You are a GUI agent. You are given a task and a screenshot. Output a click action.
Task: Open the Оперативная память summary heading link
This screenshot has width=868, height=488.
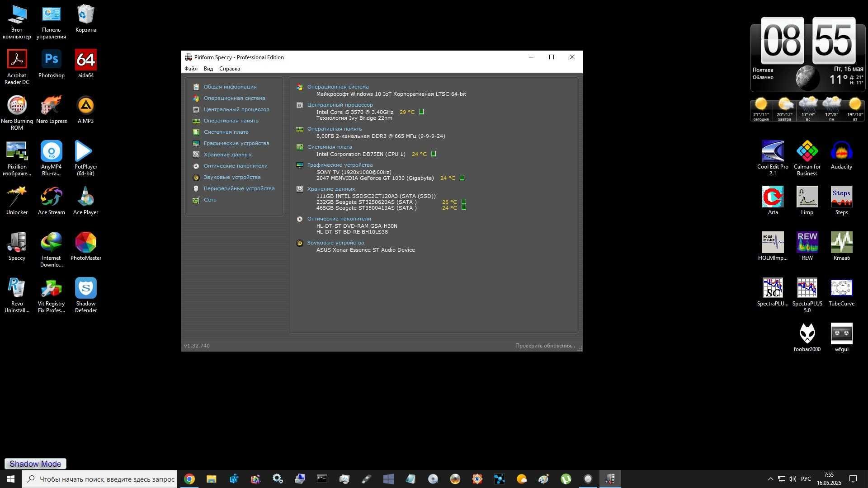pyautogui.click(x=335, y=129)
